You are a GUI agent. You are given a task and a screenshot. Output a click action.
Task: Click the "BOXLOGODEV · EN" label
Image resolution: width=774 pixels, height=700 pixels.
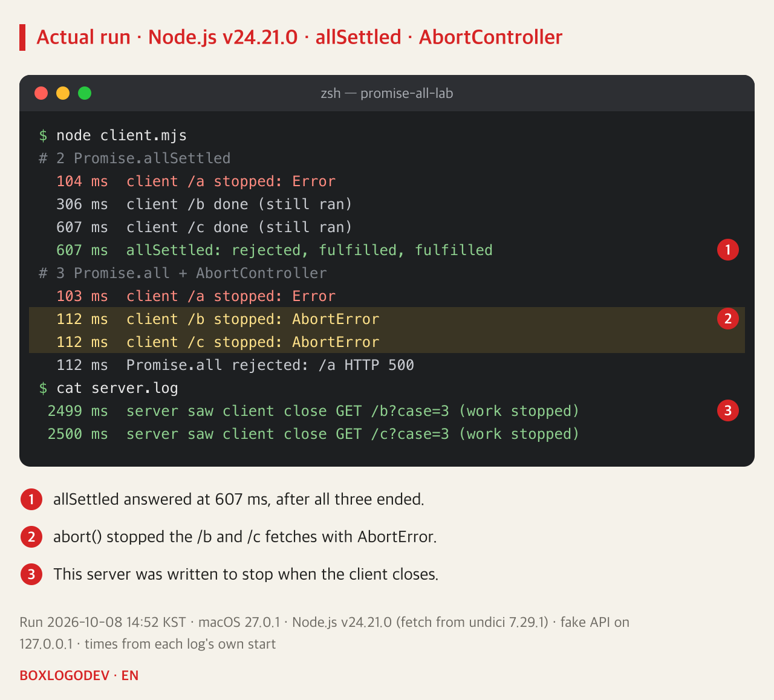tap(79, 676)
